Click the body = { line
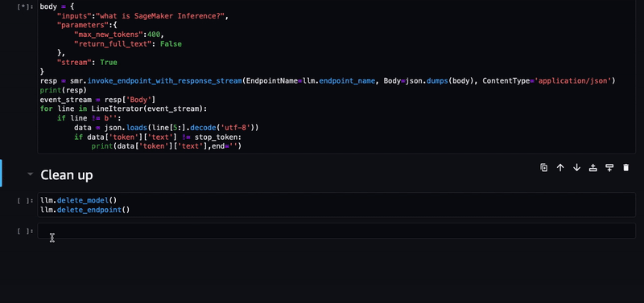 57,6
